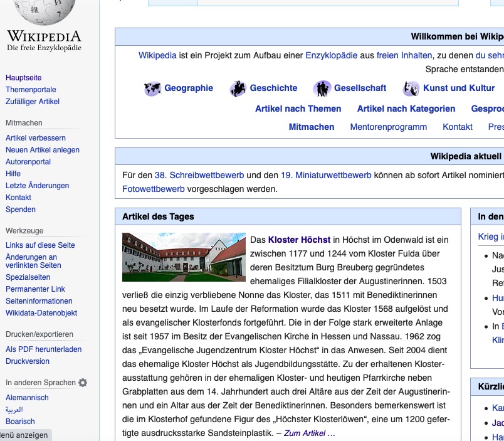Download page via Als PDF herunterladen
The width and height of the screenshot is (504, 441).
(43, 349)
